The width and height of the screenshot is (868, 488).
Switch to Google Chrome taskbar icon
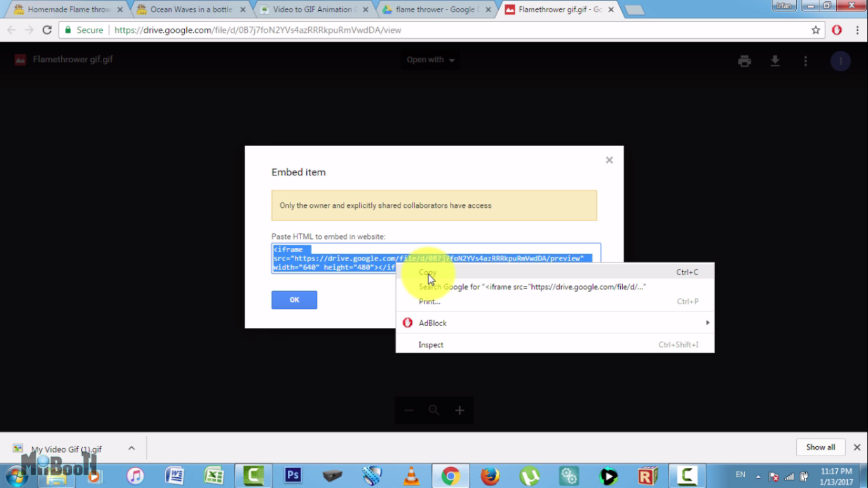pyautogui.click(x=451, y=475)
